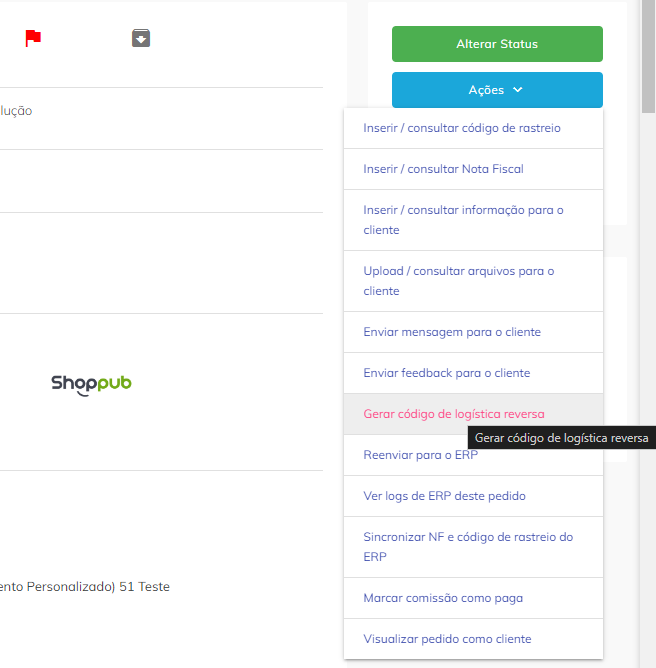Click the red flag icon
Viewport: 656px width, 668px height.
click(x=33, y=38)
